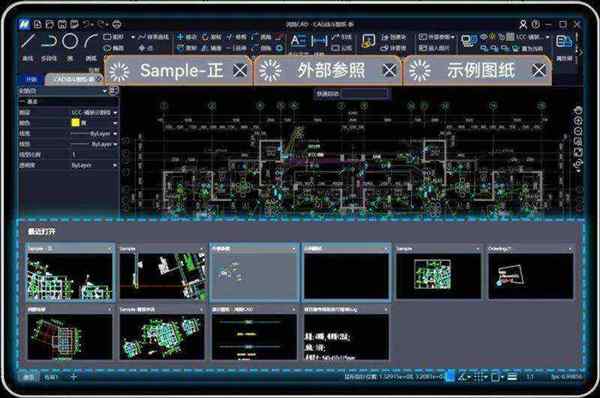The height and width of the screenshot is (398, 600).
Task: Click the quick search input field
Action: [364, 93]
